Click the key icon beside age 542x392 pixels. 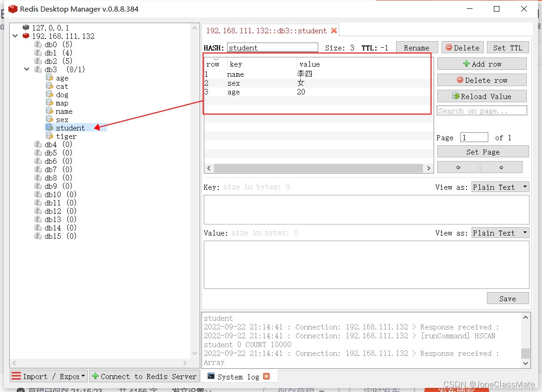50,78
